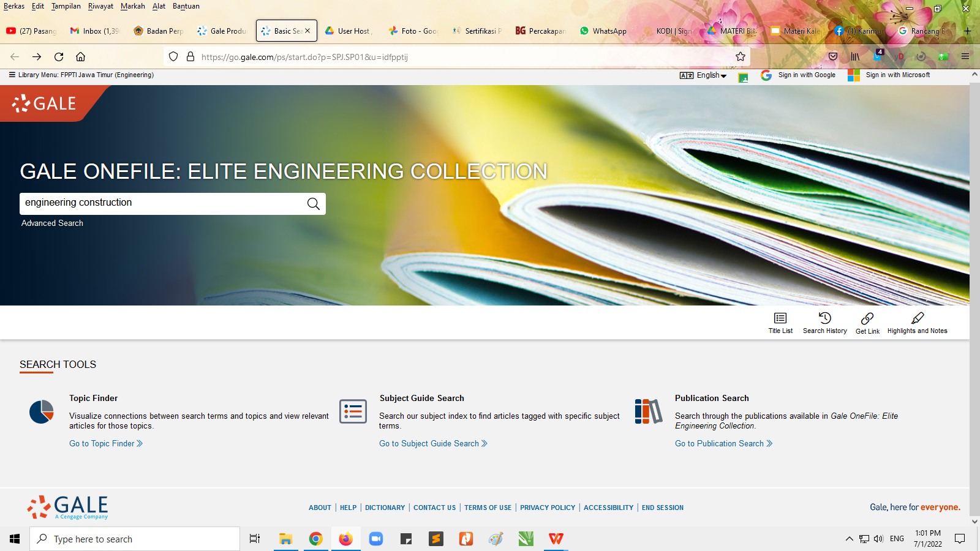Click the Publication Search books icon
980x551 pixels.
tap(649, 411)
